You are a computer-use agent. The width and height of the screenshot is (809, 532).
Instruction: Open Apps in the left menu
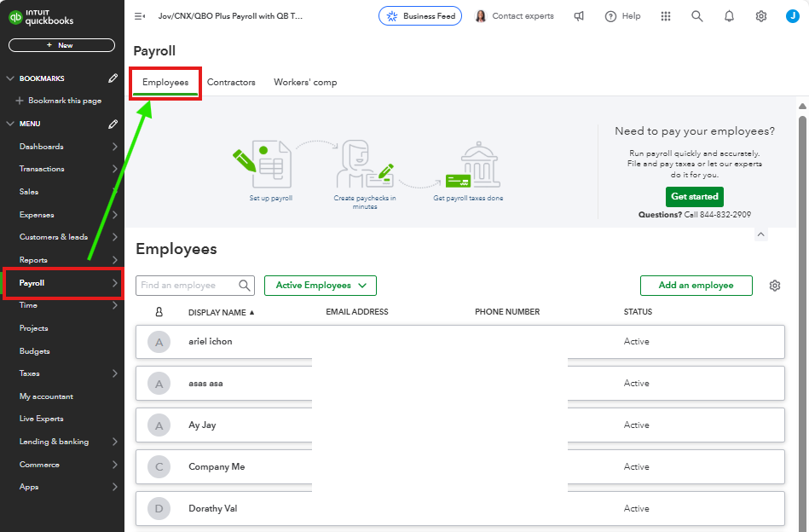pyautogui.click(x=29, y=487)
